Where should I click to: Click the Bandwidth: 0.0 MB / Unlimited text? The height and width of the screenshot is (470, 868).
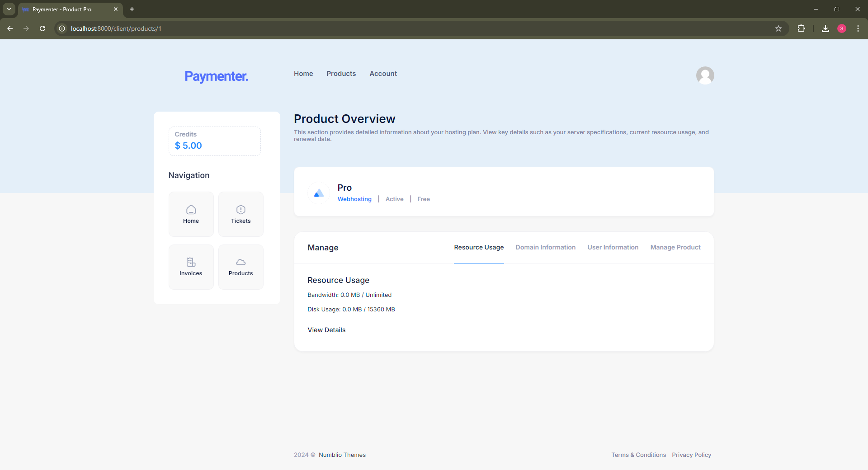[349, 295]
